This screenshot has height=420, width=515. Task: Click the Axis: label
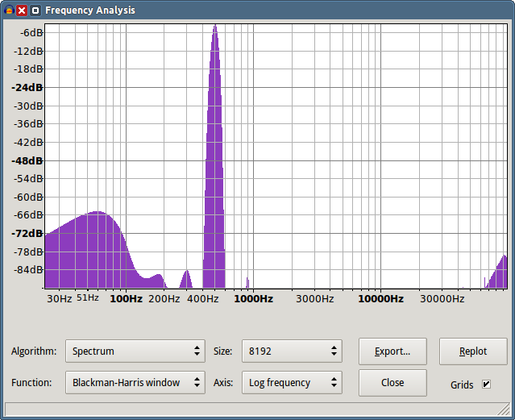(223, 382)
